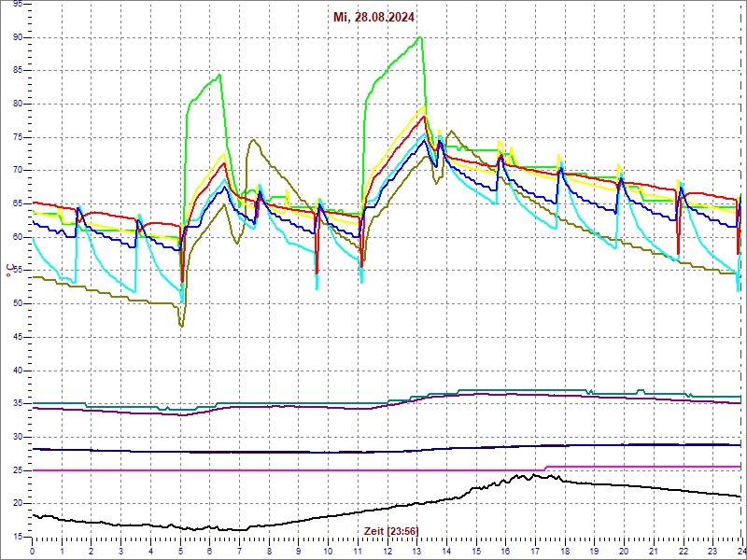Screen dimensions: 747x560
Task: Click the chart date title "Mi, 28.08.2024"
Action: pos(373,18)
